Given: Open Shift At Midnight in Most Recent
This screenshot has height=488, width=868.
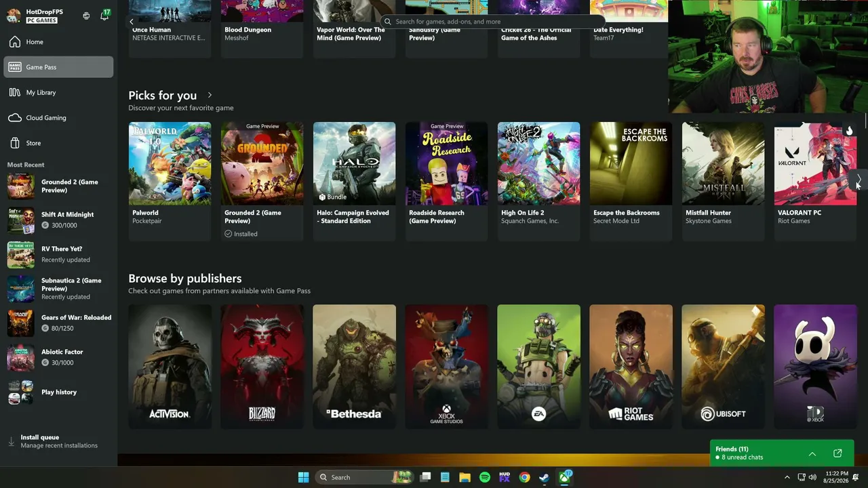Looking at the screenshot, I should pyautogui.click(x=59, y=220).
